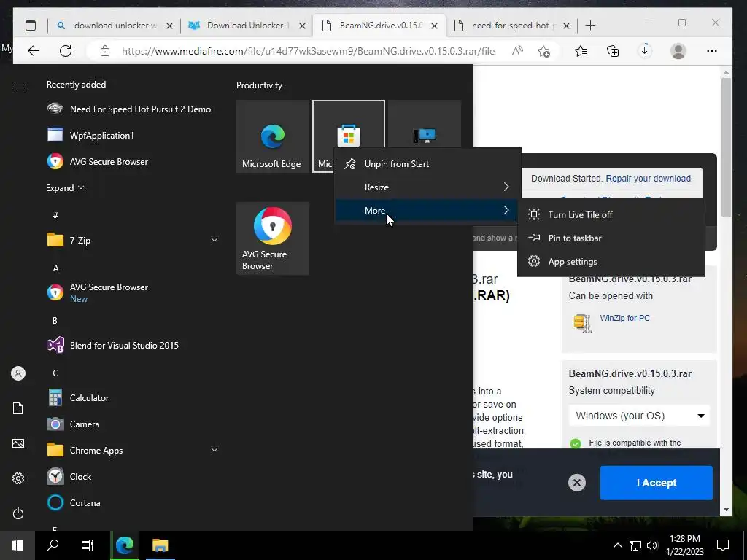Open Settings gear in Start sidebar
The width and height of the screenshot is (747, 560).
coord(18,478)
